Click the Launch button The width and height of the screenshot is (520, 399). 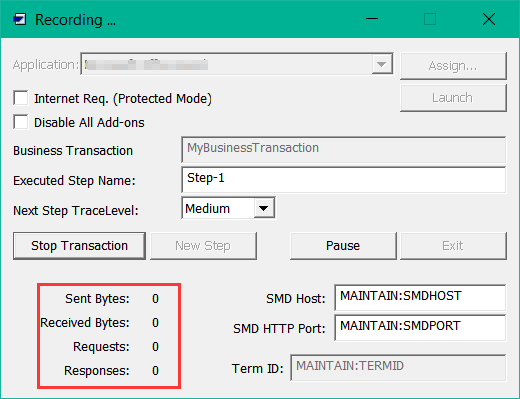pyautogui.click(x=453, y=98)
